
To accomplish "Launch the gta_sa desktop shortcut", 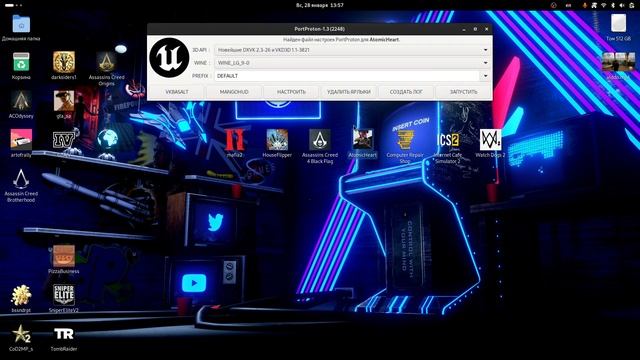I will point(64,101).
